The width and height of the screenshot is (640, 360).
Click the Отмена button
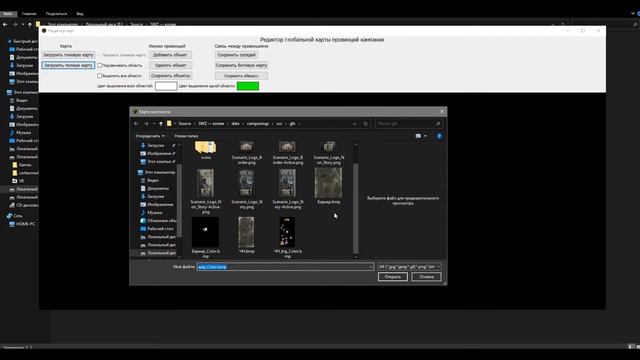tap(426, 277)
